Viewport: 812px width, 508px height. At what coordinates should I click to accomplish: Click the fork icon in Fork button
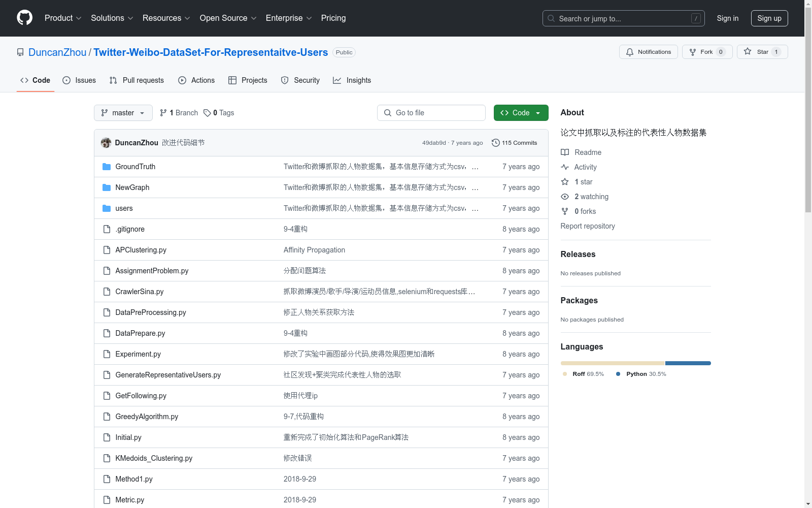(693, 52)
